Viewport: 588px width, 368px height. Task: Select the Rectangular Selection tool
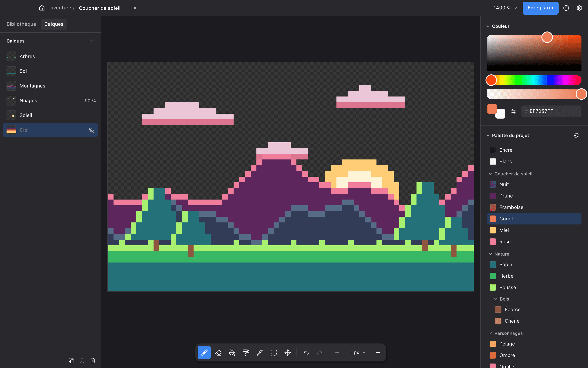pyautogui.click(x=274, y=352)
